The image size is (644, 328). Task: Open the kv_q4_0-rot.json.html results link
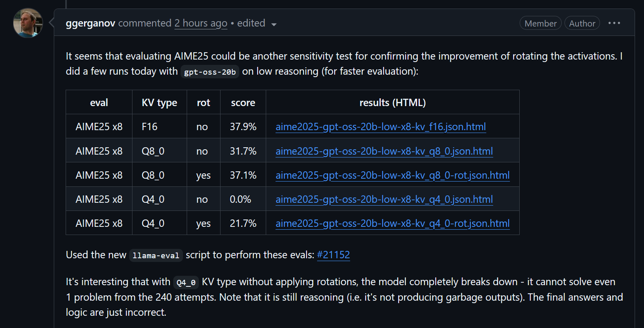(x=393, y=224)
